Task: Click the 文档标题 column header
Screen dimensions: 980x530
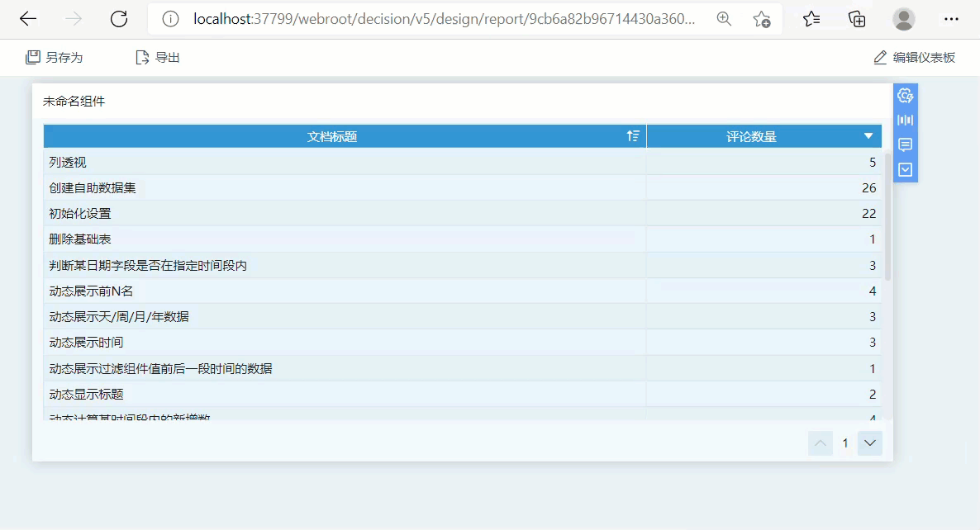Action: click(345, 136)
